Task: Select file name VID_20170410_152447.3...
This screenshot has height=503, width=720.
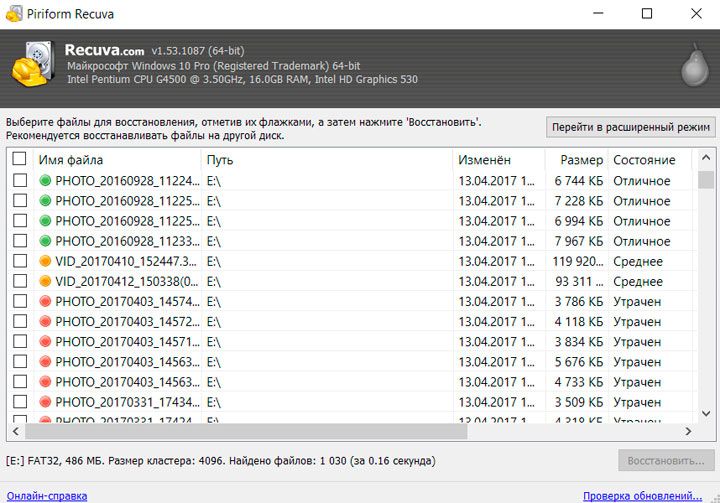Action: point(126,261)
